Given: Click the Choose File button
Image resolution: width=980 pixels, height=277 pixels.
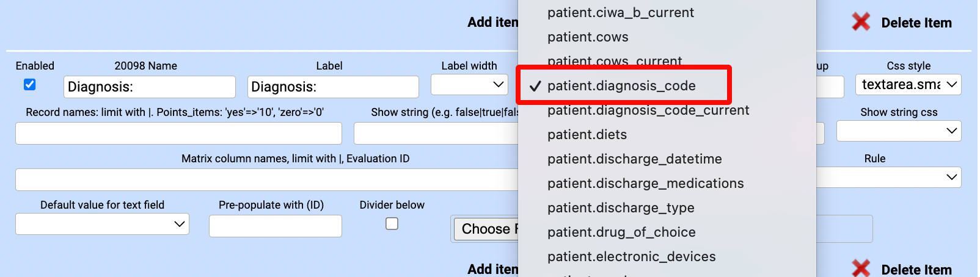Looking at the screenshot, I should (486, 229).
